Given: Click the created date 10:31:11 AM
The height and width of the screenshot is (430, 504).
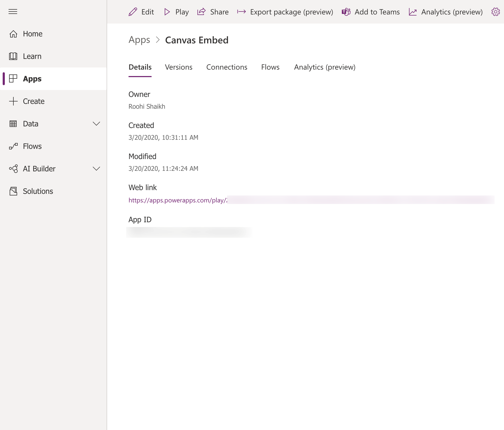Looking at the screenshot, I should click(163, 138).
